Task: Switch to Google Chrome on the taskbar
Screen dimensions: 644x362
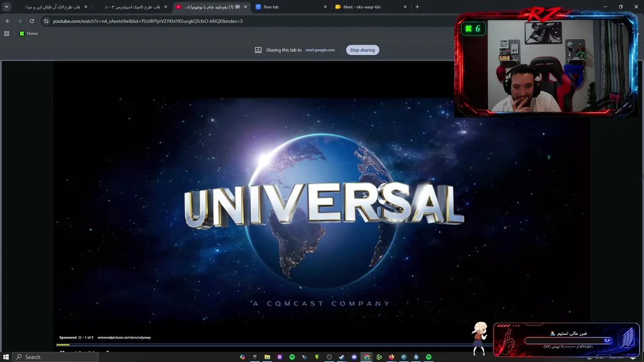Action: [x=367, y=357]
